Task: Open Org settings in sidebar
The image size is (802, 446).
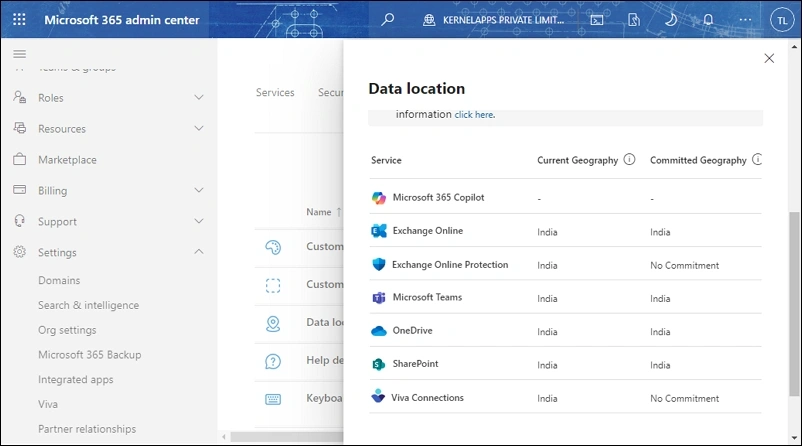Action: coord(67,330)
